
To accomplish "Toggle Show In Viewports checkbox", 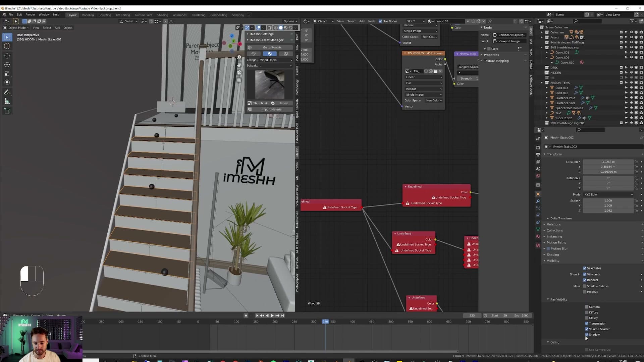I will pyautogui.click(x=585, y=275).
